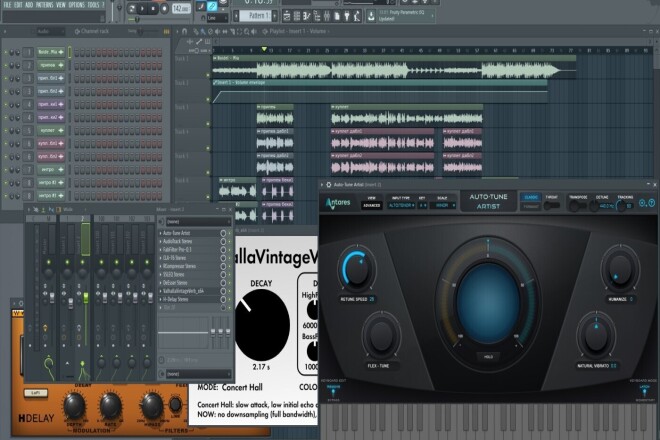The width and height of the screenshot is (660, 440).
Task: Click the Insert 1 Volume envelope clip
Action: click(x=380, y=91)
